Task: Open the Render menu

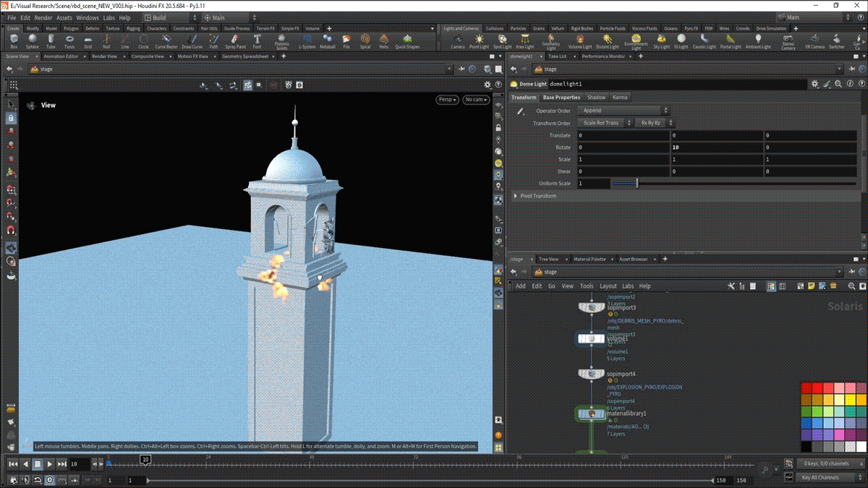Action: click(43, 17)
